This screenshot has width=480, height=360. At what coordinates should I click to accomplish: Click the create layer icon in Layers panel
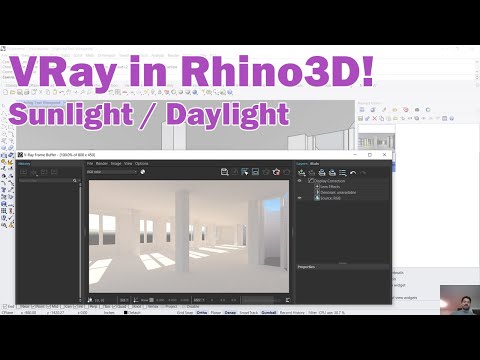click(x=302, y=172)
